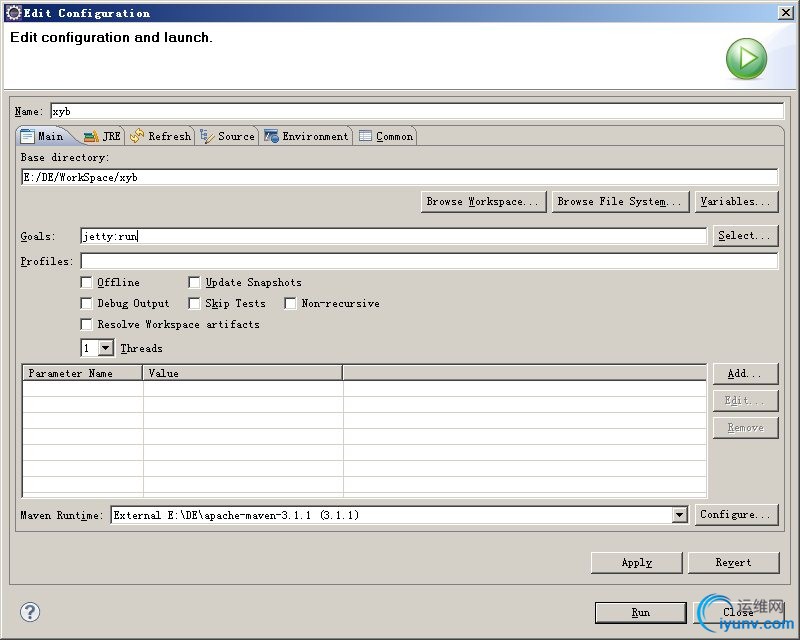Click the Eclipse gear icon in the title bar
This screenshot has height=640, width=800.
(x=14, y=13)
